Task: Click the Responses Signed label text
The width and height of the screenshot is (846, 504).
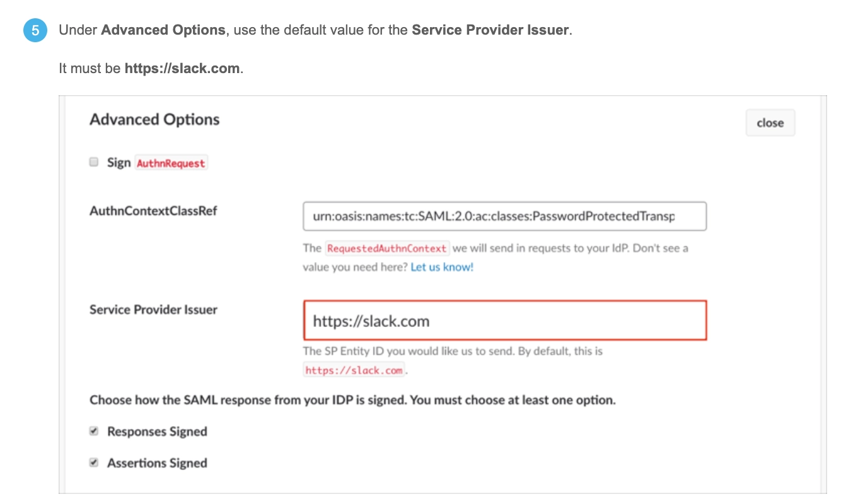Action: tap(157, 432)
